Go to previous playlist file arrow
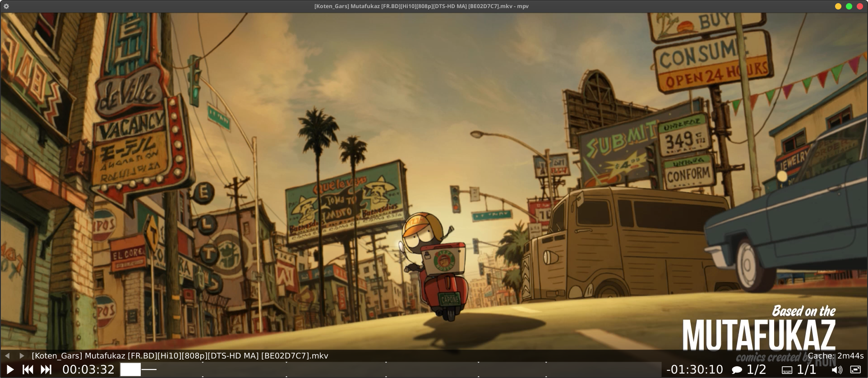Image resolution: width=868 pixels, height=378 pixels. point(7,356)
